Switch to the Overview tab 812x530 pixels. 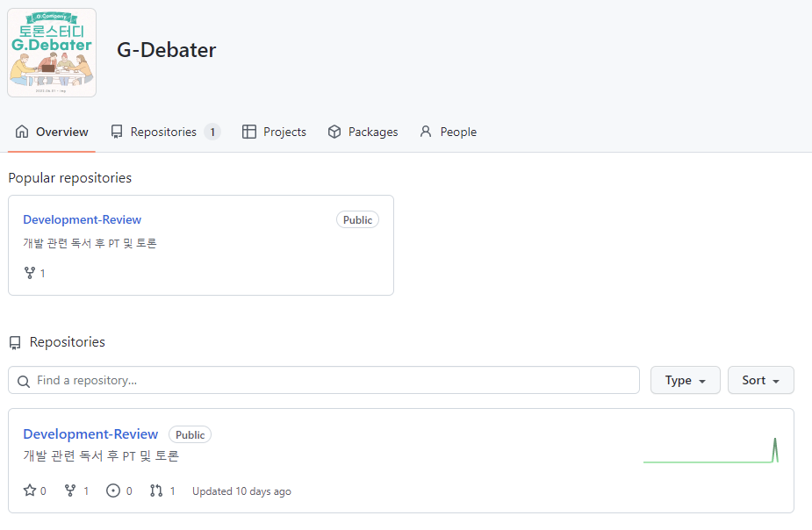coord(52,132)
